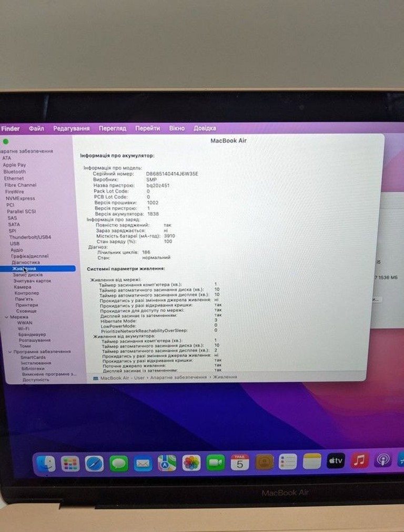This screenshot has height=532, width=404.
Task: Select Сховище in the sidebar
Action: pos(26,311)
